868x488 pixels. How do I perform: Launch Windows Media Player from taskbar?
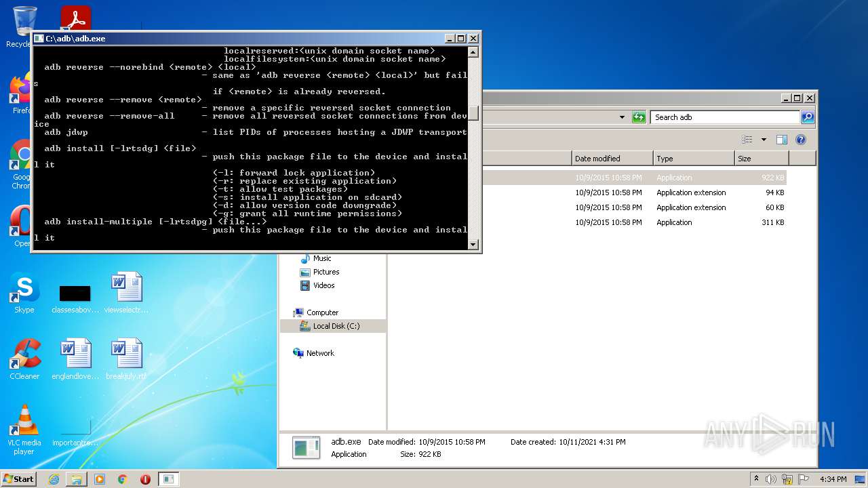tap(100, 479)
